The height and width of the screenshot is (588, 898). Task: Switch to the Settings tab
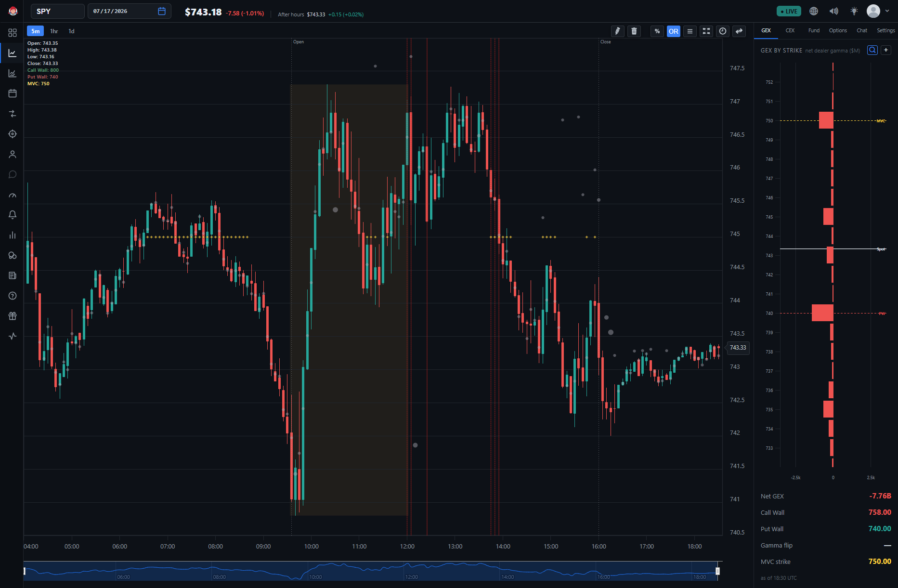tap(885, 30)
